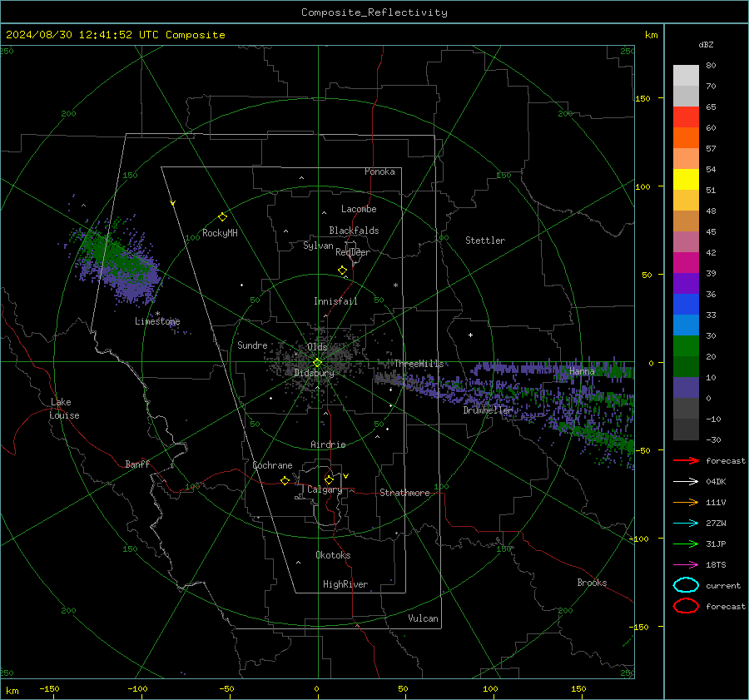Pick the magenta 39–42 dBZ swatch
749x700 pixels.
(x=686, y=262)
